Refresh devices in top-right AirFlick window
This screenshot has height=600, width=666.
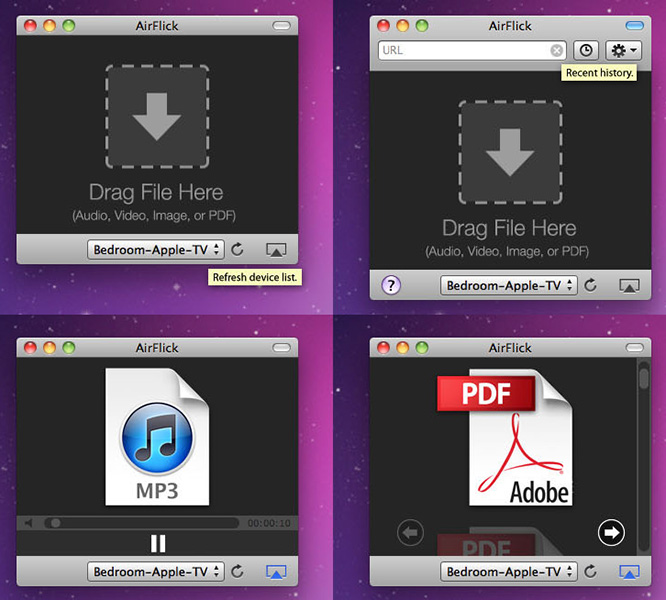click(x=590, y=285)
